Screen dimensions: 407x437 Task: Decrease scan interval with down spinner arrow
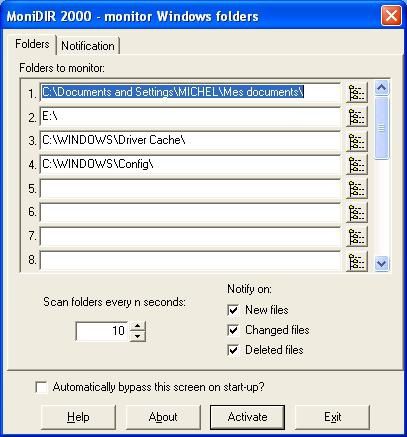138,336
